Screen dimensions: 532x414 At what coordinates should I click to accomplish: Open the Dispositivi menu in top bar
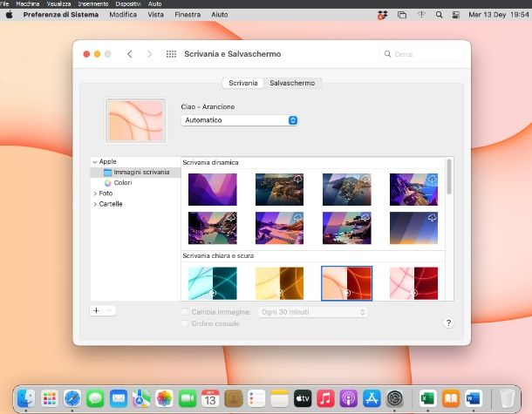pos(128,3)
